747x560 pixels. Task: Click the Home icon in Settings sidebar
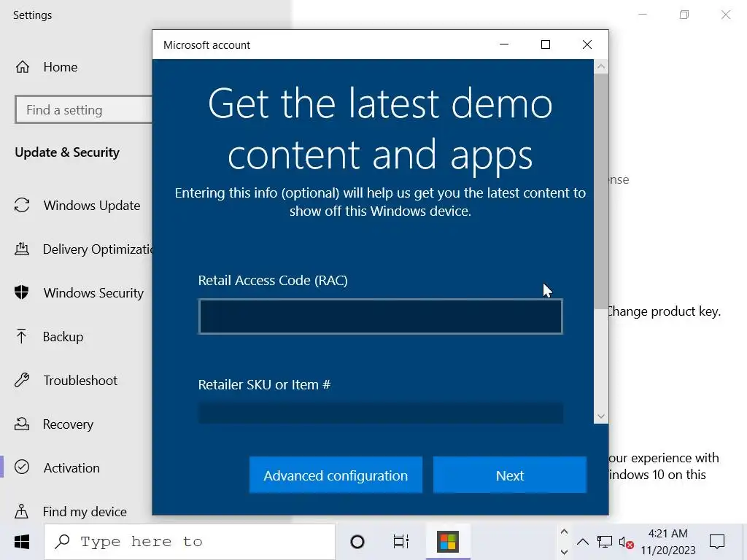[x=23, y=67]
